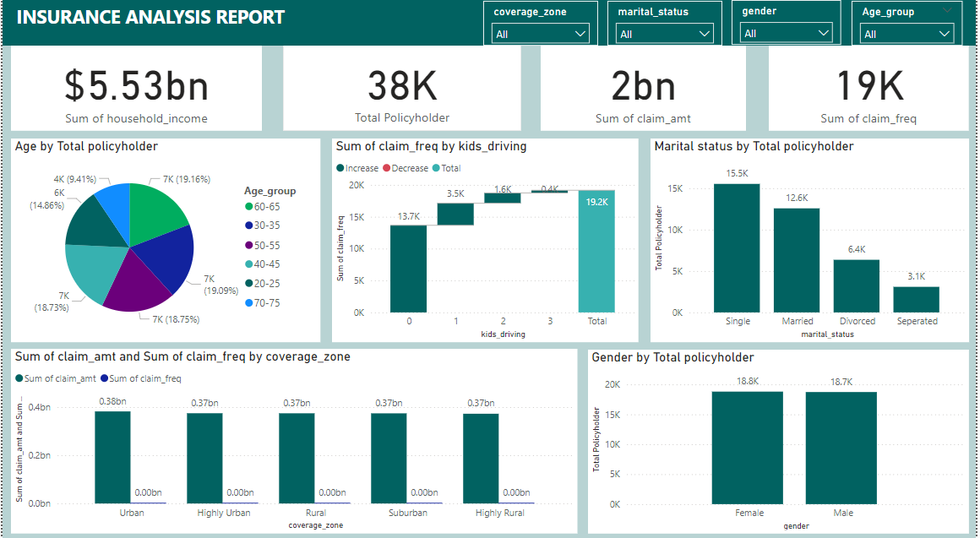Screen dimensions: 980x538
Task: Click the 2bn Sum of claim_amt card
Action: 643,89
